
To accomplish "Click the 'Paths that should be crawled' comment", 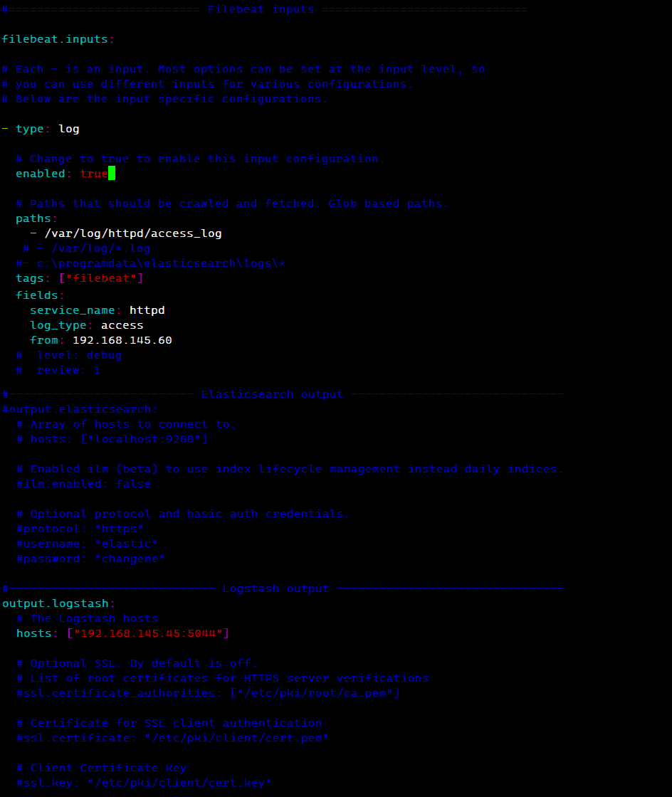I will [232, 204].
